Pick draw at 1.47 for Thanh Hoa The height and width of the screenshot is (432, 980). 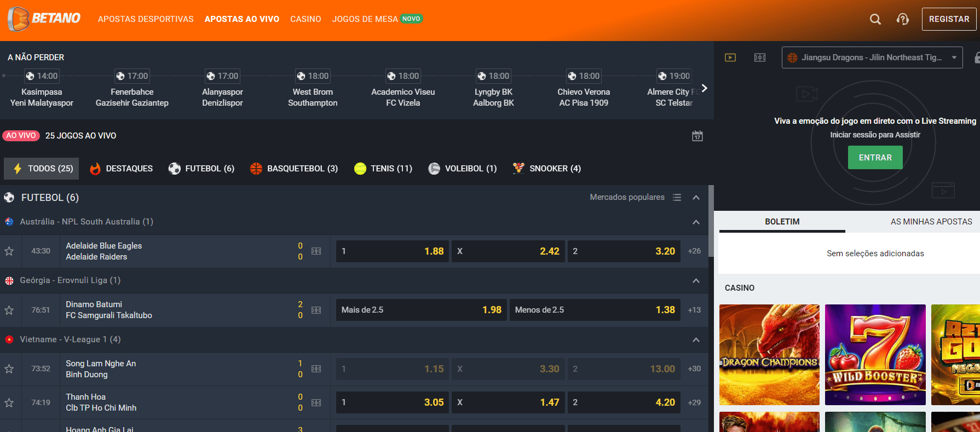[x=508, y=402]
